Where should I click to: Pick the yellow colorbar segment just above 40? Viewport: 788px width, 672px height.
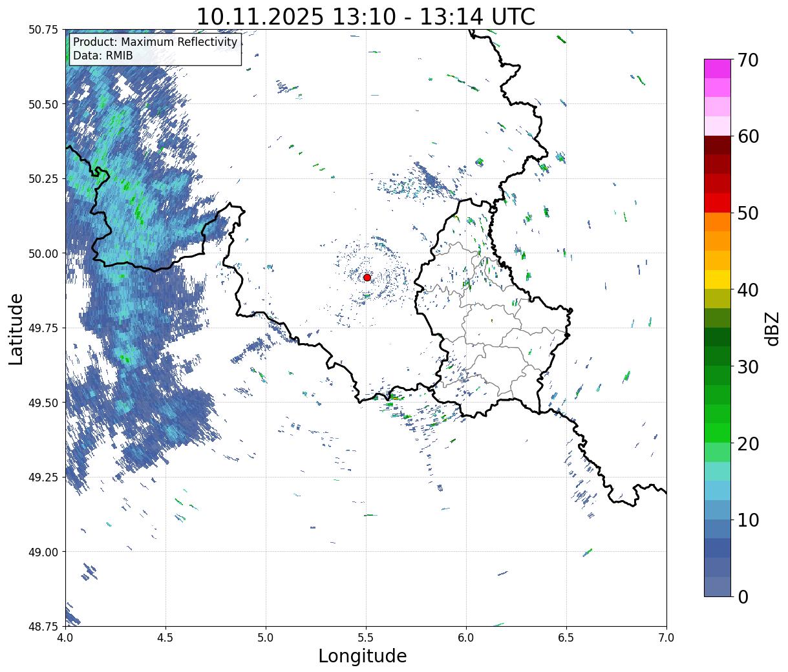(718, 280)
